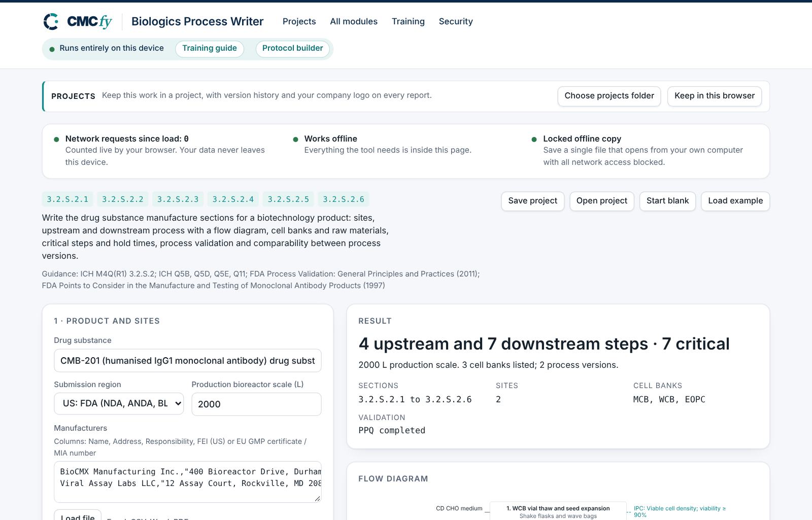This screenshot has height=520, width=812.
Task: Open All modules in the navigation
Action: click(x=354, y=21)
